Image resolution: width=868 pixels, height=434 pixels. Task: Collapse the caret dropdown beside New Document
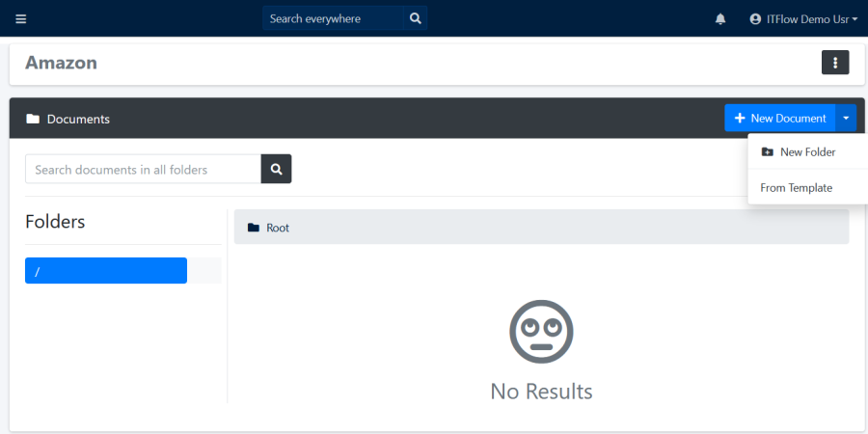click(846, 118)
